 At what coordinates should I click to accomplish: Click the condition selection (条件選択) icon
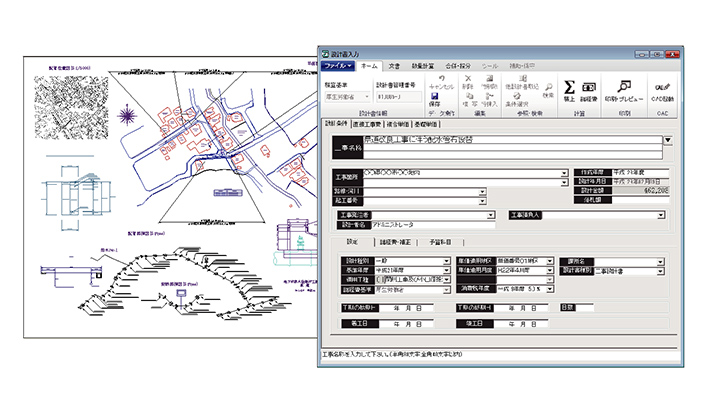(x=517, y=96)
